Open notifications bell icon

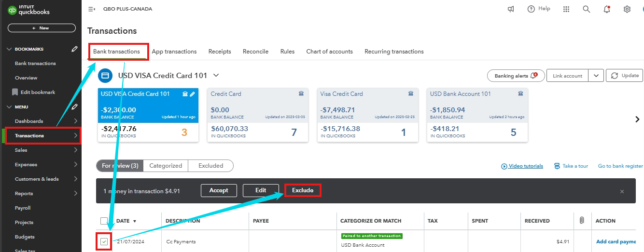coord(607,9)
